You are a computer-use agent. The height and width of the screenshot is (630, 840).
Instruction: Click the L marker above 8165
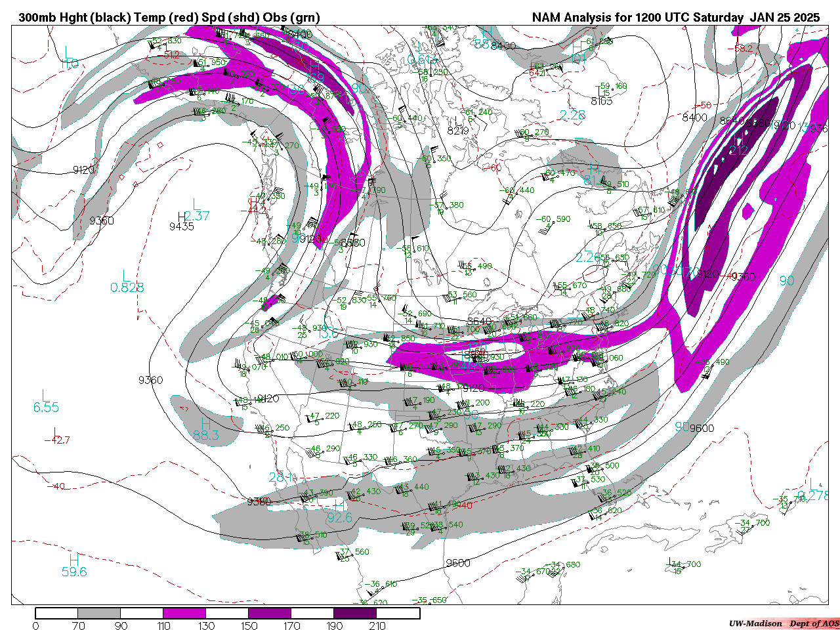coord(600,90)
